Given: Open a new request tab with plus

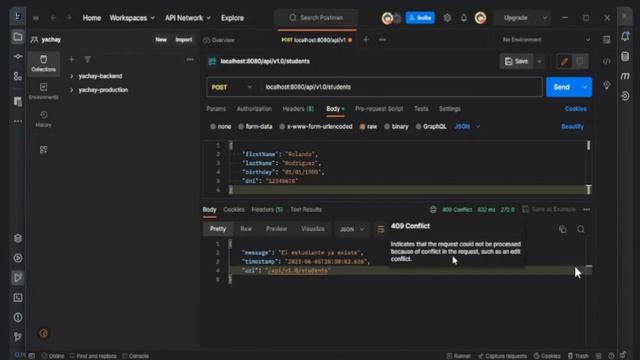Looking at the screenshot, I should pos(366,40).
